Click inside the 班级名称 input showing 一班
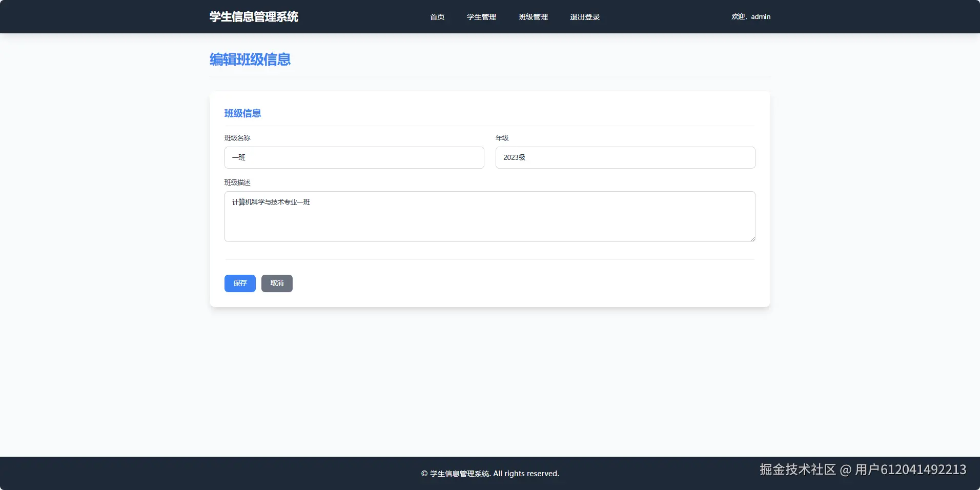 point(354,157)
